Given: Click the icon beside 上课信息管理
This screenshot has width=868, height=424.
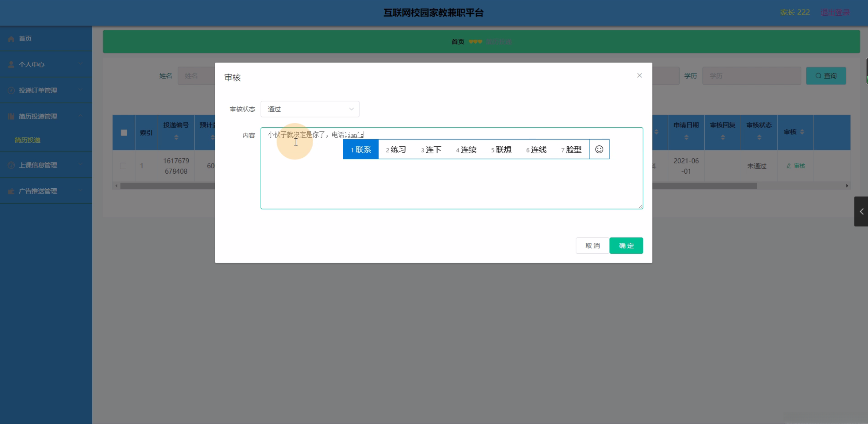Looking at the screenshot, I should click(x=11, y=165).
